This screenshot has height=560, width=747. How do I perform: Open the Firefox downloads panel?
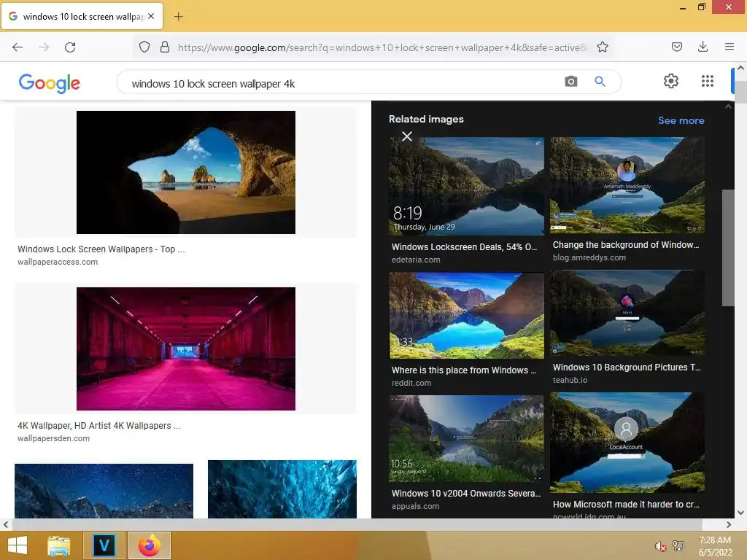tap(703, 47)
